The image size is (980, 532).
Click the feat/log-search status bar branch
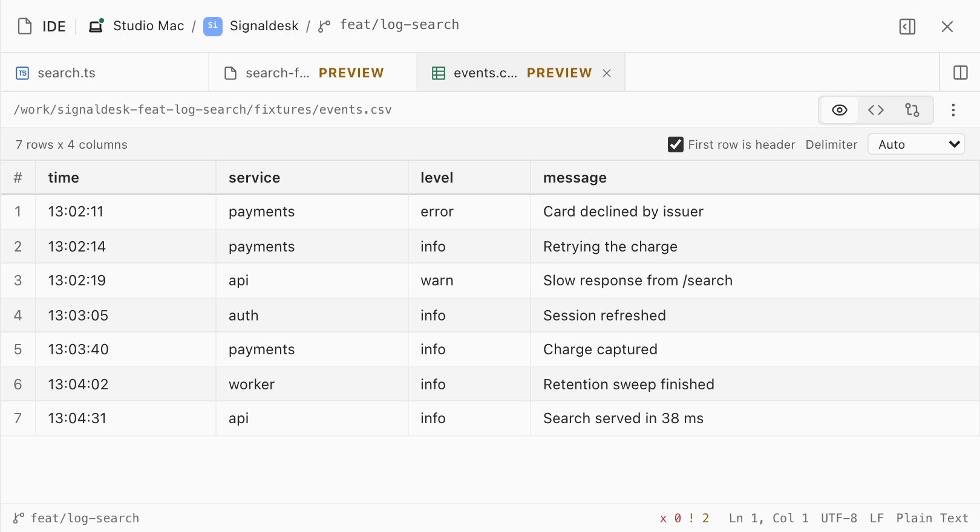[x=85, y=518]
